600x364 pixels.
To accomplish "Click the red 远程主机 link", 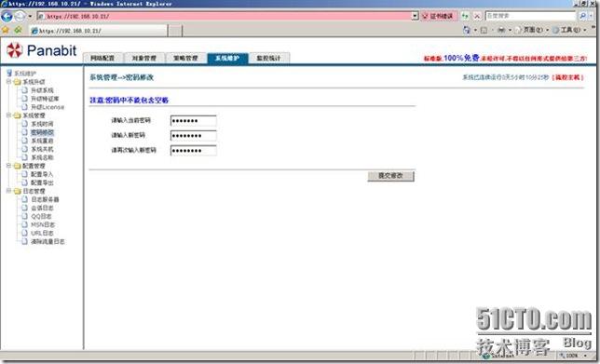I will (x=568, y=77).
